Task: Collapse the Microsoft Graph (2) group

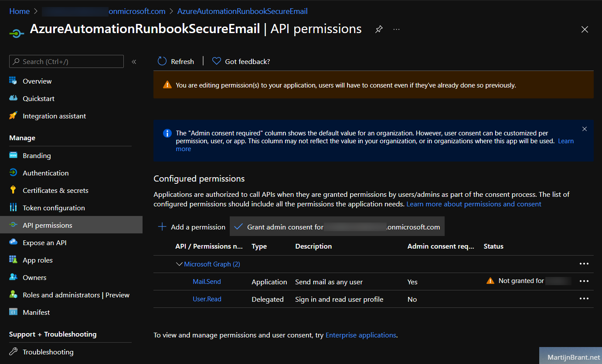Action: pyautogui.click(x=179, y=264)
